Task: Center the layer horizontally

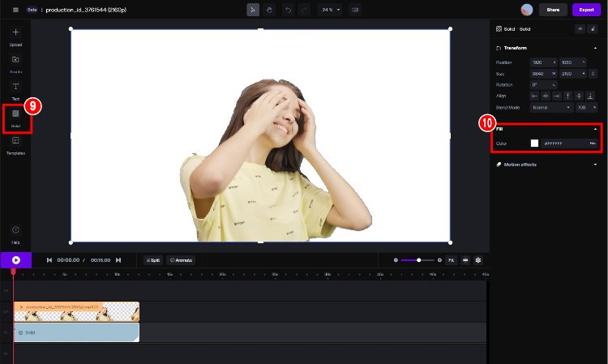Action: coord(546,96)
